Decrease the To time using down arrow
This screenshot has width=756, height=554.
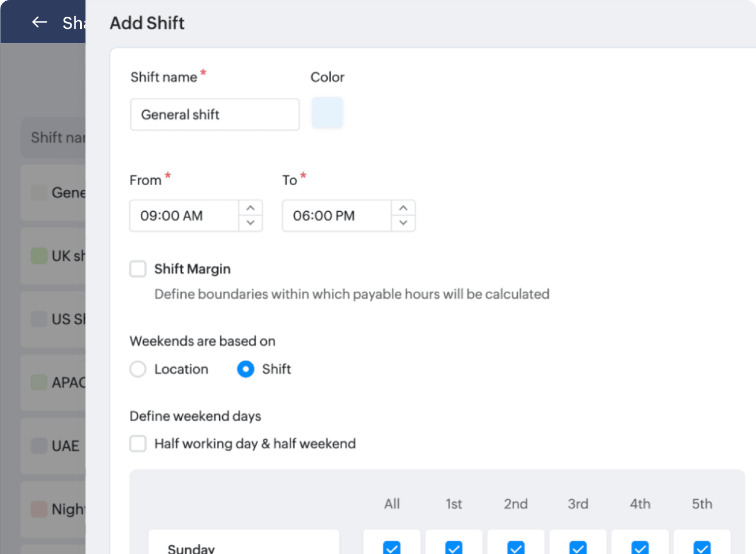(403, 223)
